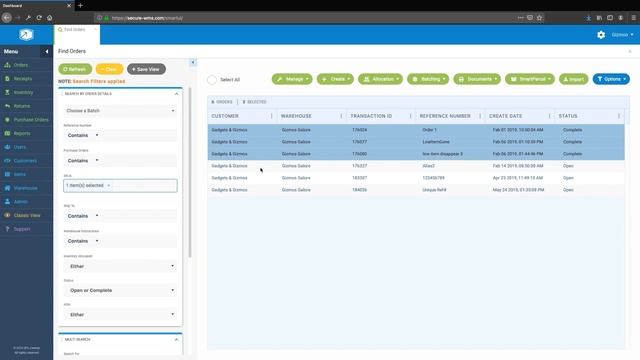Change the Reference Number Contains operator
640x360 pixels.
click(83, 135)
